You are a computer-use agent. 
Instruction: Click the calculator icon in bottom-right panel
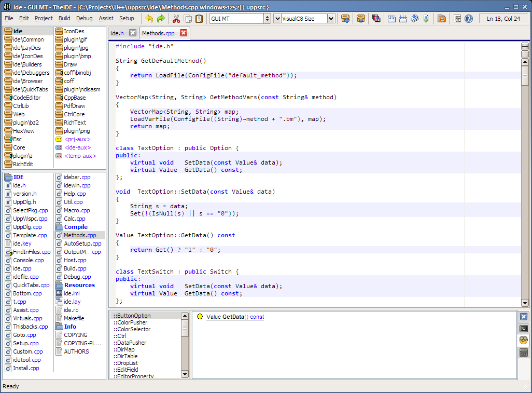tap(524, 353)
